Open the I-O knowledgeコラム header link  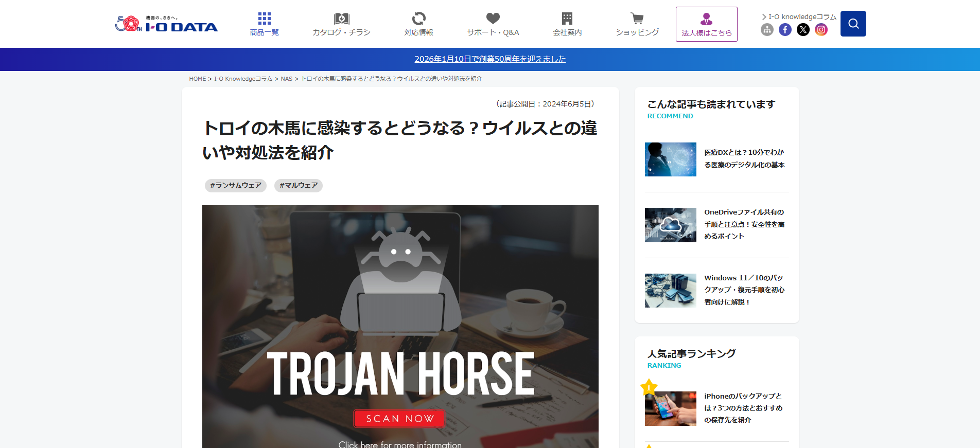pos(799,16)
